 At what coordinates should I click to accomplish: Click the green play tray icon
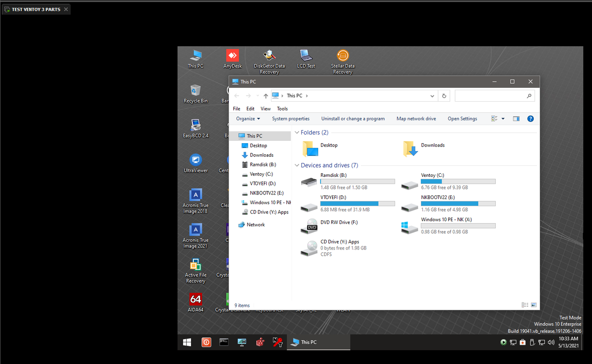504,342
